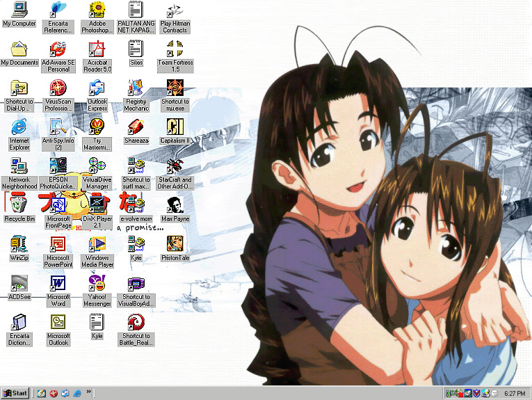The image size is (532, 400).
Task: Select the Acrobat Reader 5.0 icon
Action: 97,49
